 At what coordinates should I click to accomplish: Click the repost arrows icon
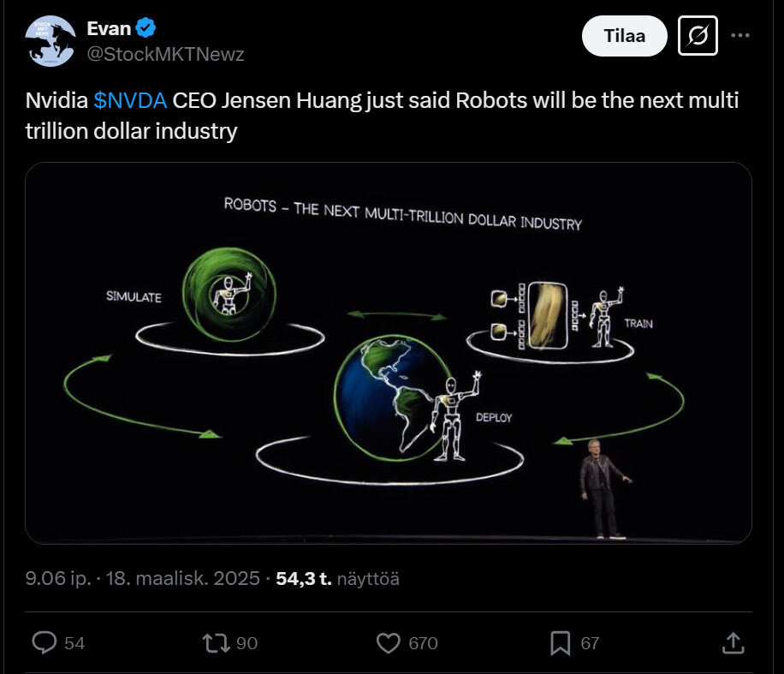tap(217, 642)
